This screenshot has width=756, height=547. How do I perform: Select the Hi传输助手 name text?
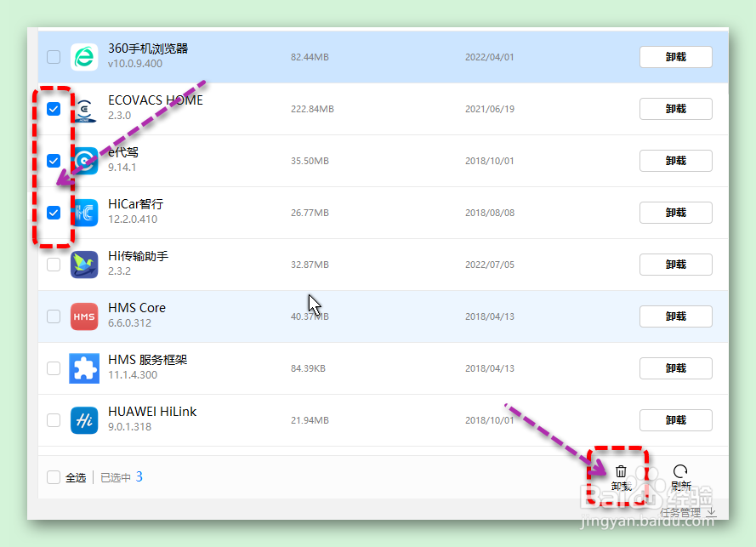138,256
